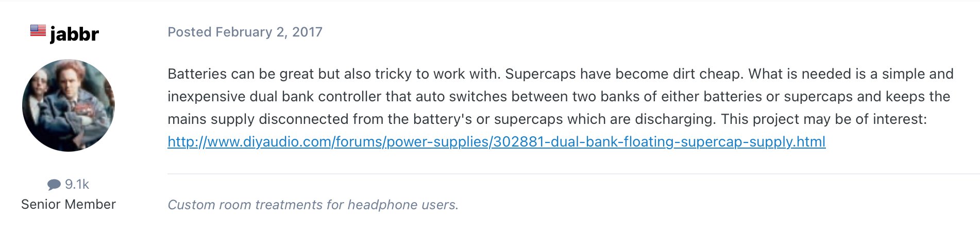Open the jabbr username profile
This screenshot has width=980, height=236.
(x=74, y=34)
